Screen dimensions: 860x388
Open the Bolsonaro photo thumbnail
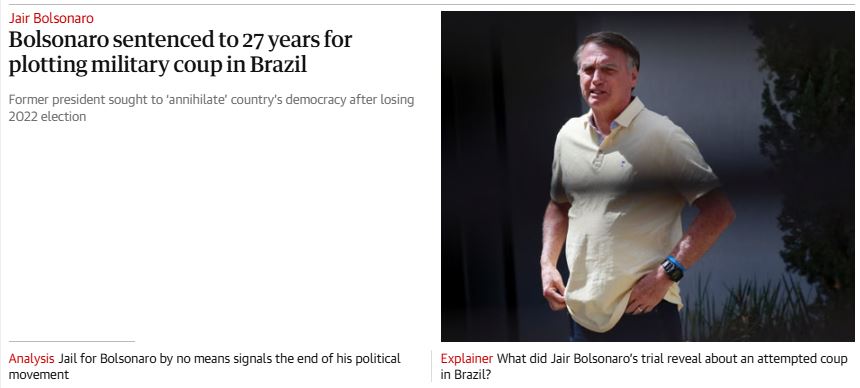(x=647, y=176)
